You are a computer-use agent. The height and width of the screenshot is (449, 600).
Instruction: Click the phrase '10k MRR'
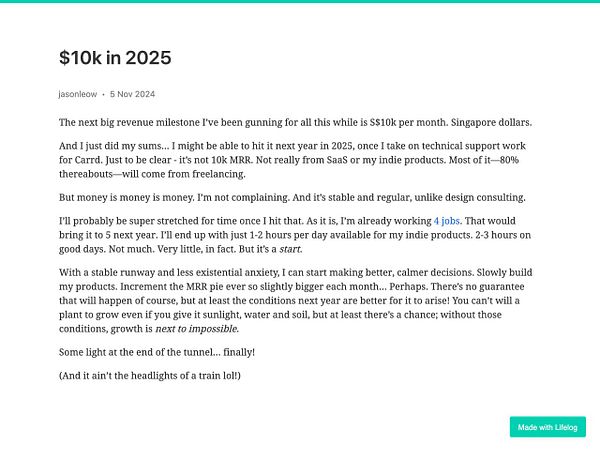coord(231,160)
